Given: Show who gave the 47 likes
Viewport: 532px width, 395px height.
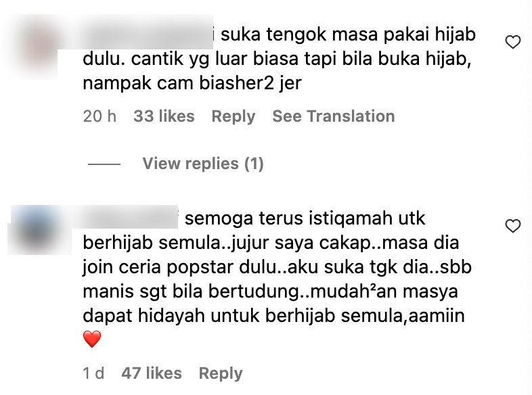Looking at the screenshot, I should (x=152, y=373).
